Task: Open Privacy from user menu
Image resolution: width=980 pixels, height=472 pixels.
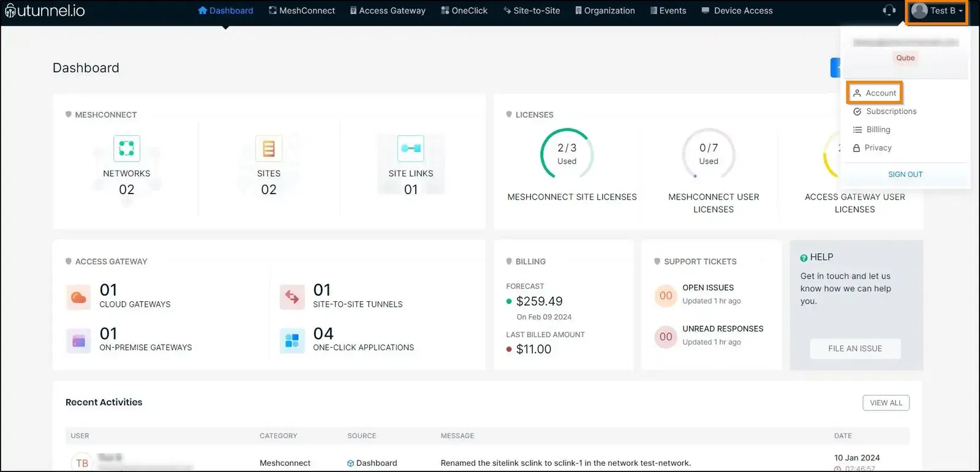Action: click(x=872, y=148)
